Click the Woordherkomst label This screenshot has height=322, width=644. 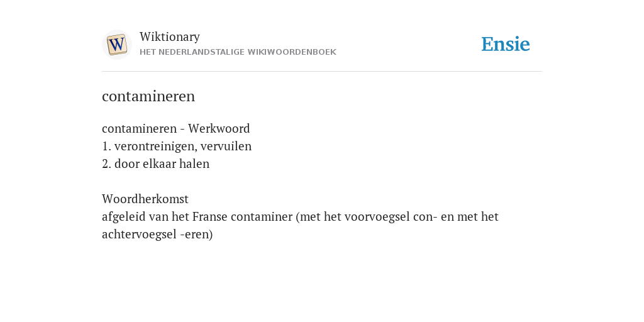coord(145,199)
